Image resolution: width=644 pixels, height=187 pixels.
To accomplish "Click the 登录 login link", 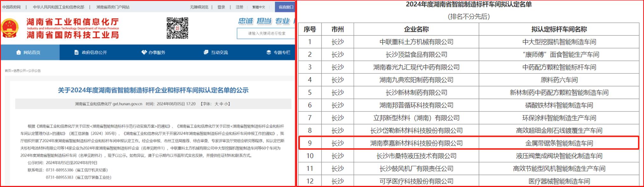I will point(221,7).
